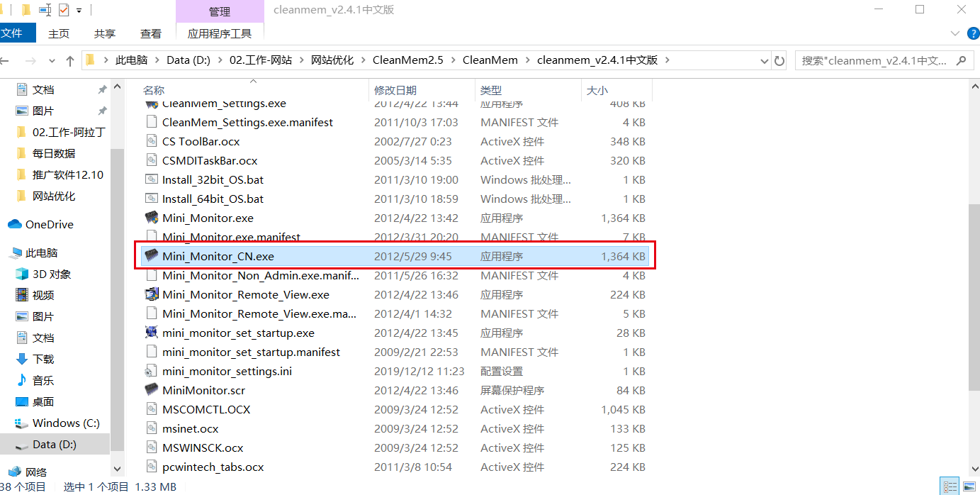The height and width of the screenshot is (495, 980).
Task: Open the OneDrive item in sidebar
Action: pos(49,224)
